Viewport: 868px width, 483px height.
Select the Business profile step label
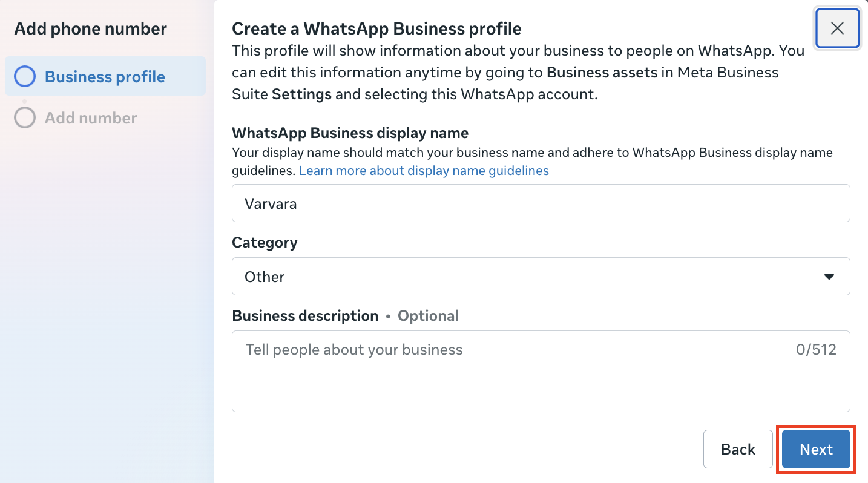(105, 77)
